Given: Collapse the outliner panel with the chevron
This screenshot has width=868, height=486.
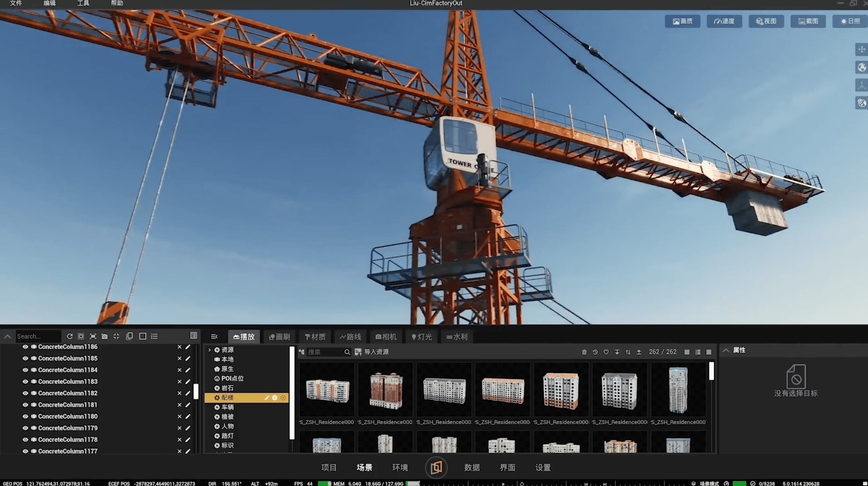Looking at the screenshot, I should pyautogui.click(x=7, y=336).
